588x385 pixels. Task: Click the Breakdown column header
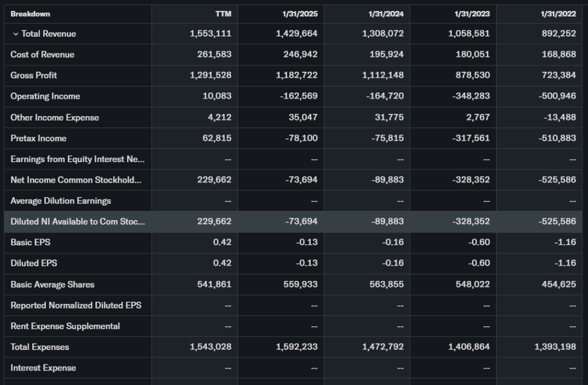point(30,14)
